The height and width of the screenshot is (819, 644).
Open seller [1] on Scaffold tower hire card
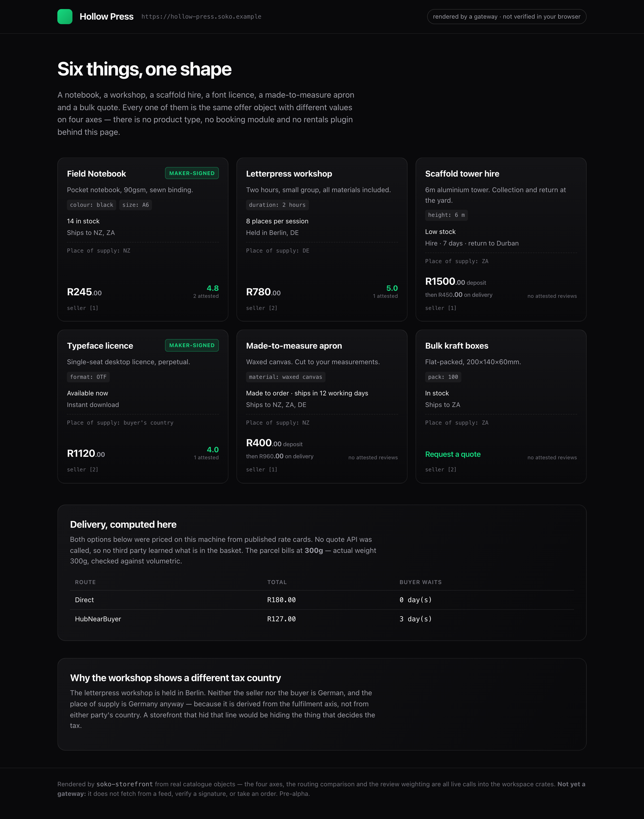click(441, 308)
